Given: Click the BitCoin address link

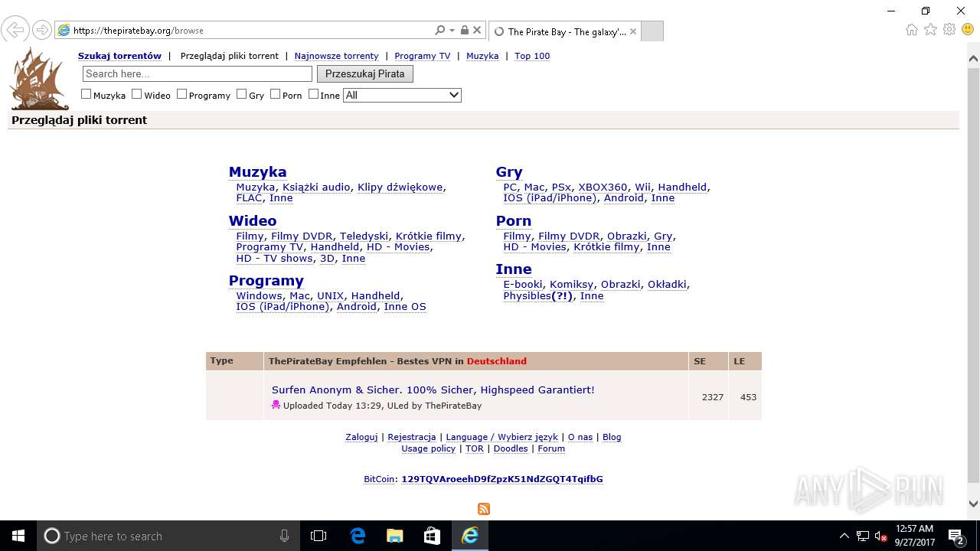Looking at the screenshot, I should point(502,479).
